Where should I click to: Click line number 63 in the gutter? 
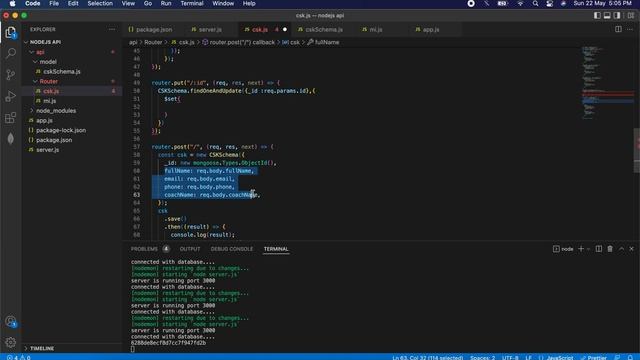(136, 195)
